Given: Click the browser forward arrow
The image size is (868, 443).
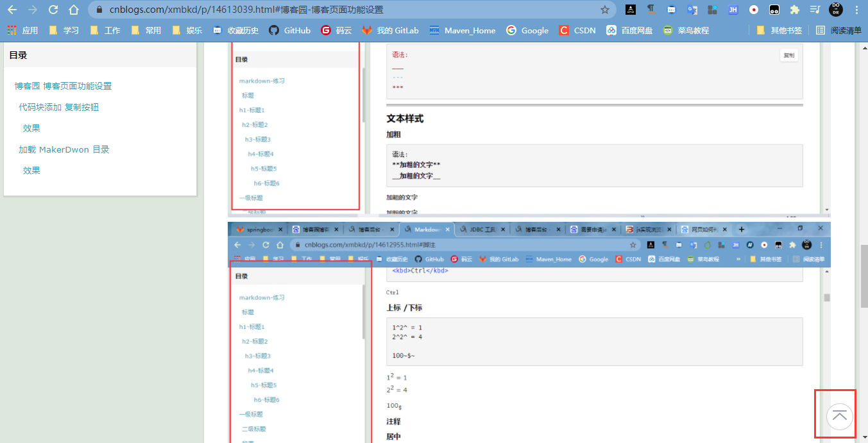Looking at the screenshot, I should [x=33, y=10].
